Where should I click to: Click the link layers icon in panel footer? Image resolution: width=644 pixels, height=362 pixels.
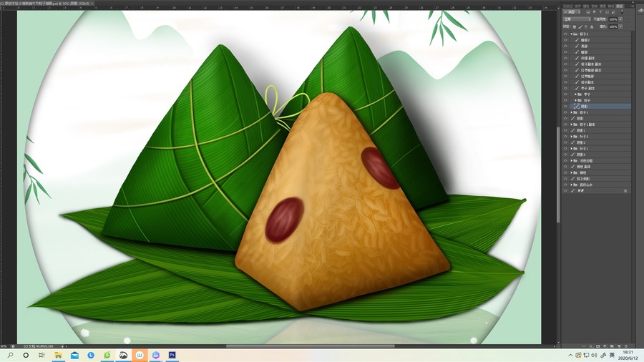coord(584,346)
